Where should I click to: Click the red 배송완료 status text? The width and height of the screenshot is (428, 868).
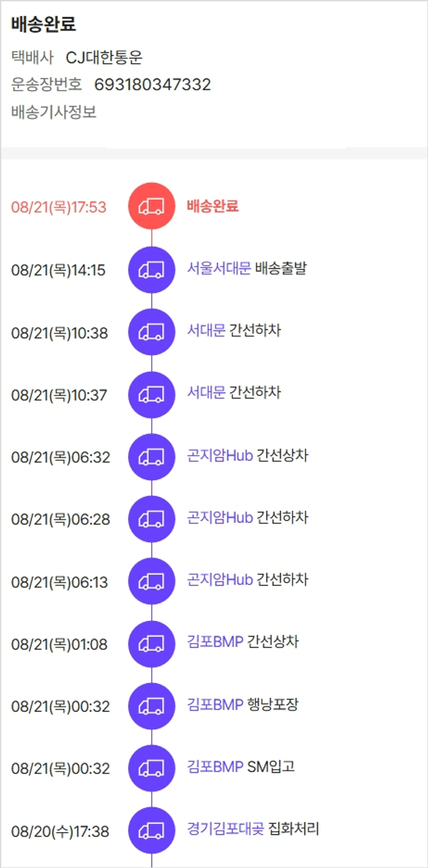[212, 206]
